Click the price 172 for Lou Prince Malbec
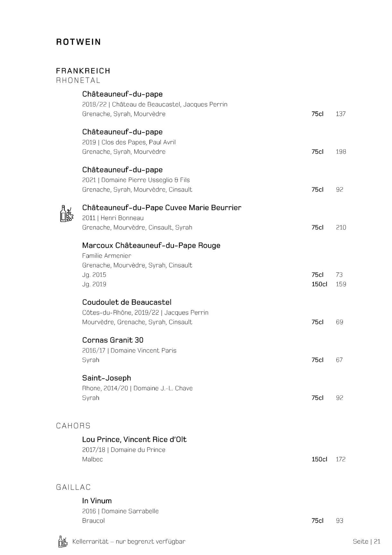The height and width of the screenshot is (555, 392). (340, 459)
